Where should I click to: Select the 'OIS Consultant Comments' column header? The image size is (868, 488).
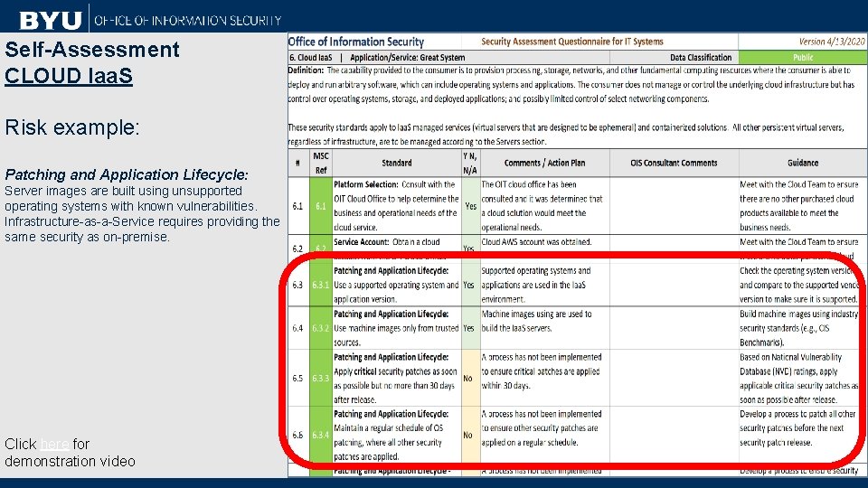pos(674,164)
